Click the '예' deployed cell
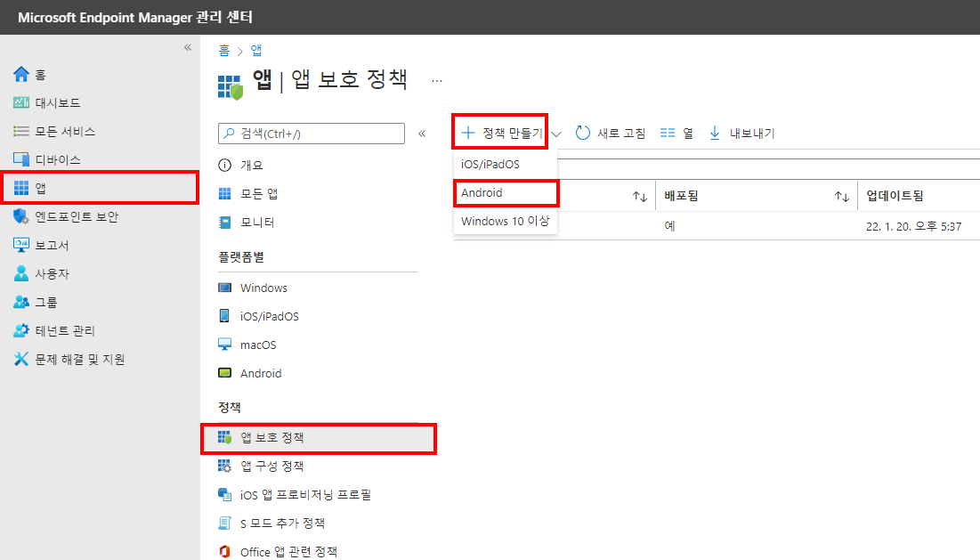The image size is (980, 560). (x=670, y=226)
